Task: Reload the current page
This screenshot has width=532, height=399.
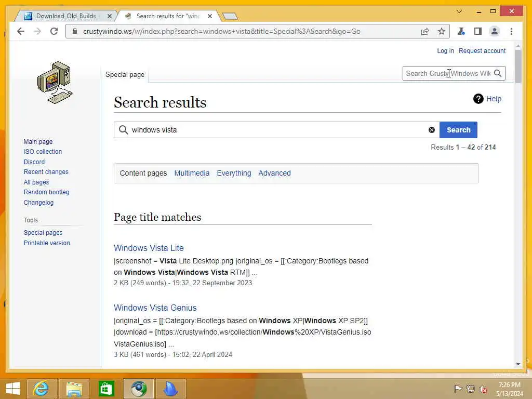Action: (54, 32)
